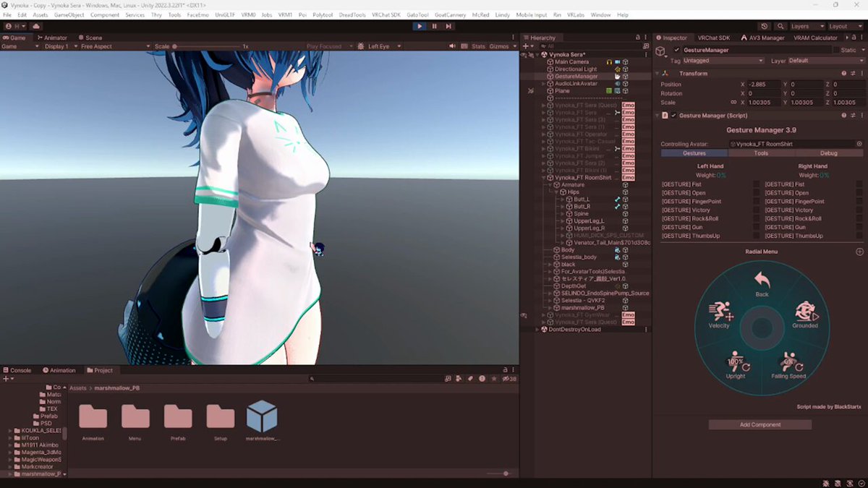Viewport: 868px width, 488px height.
Task: Click the favorites star icon in Project
Action: point(494,378)
